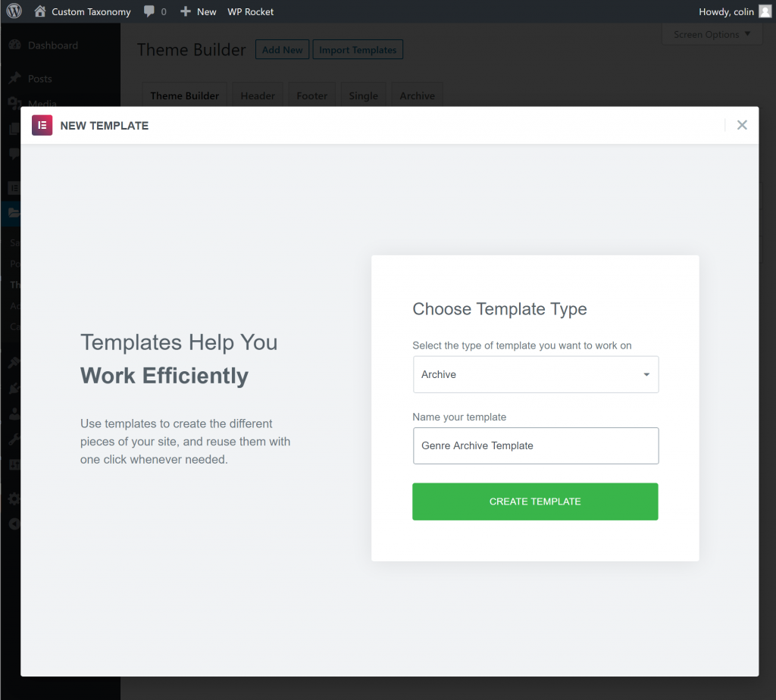The height and width of the screenshot is (700, 776).
Task: Open the comments bubble icon in admin bar
Action: tap(149, 11)
